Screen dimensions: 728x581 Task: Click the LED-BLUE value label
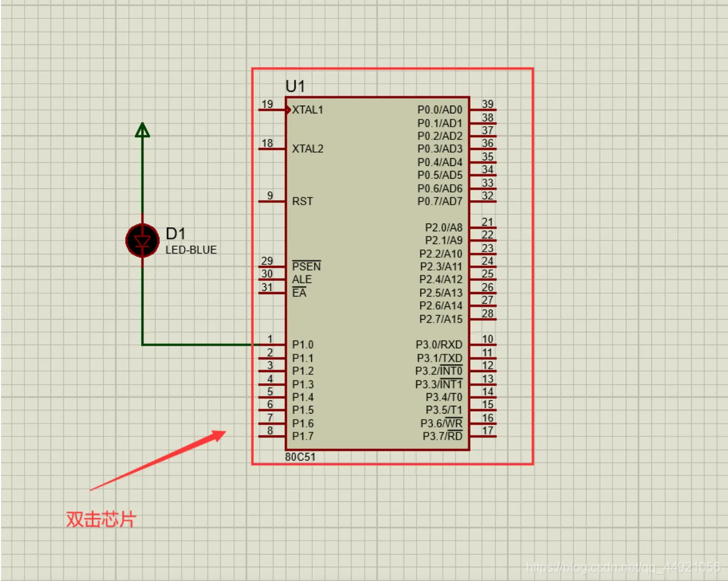point(191,250)
